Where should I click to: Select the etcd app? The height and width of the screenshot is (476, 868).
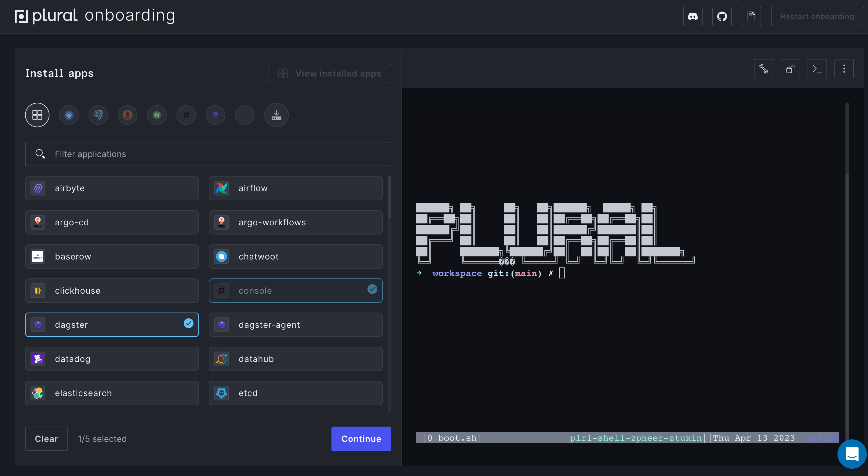pos(295,393)
